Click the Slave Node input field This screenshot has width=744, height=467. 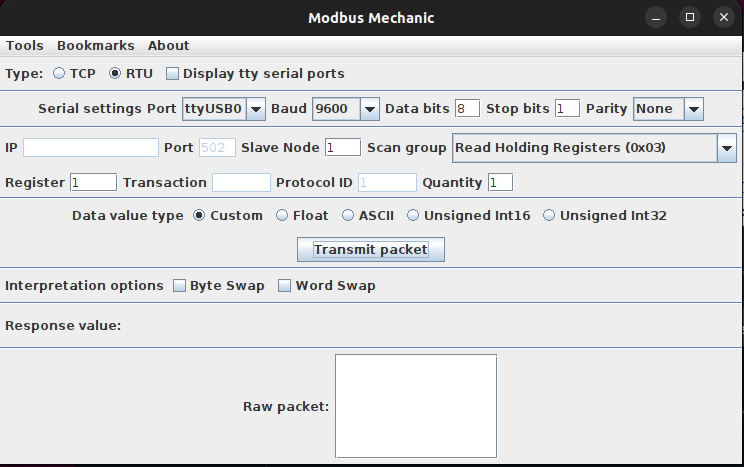point(342,148)
